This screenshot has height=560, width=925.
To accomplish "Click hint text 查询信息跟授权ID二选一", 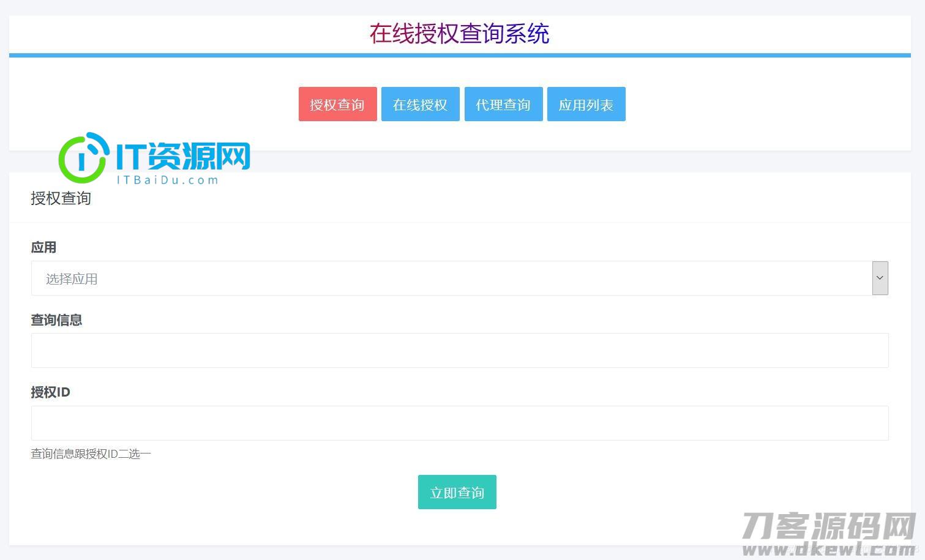I will click(x=91, y=454).
